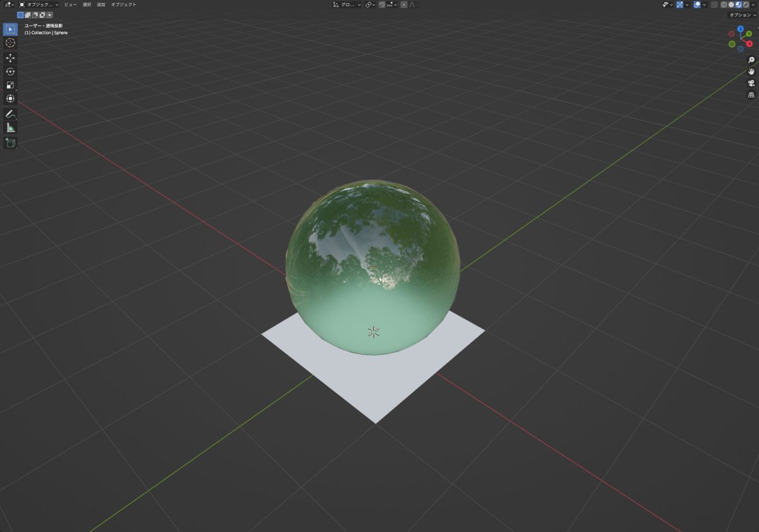Toggle the snap magnet button

pyautogui.click(x=382, y=4)
